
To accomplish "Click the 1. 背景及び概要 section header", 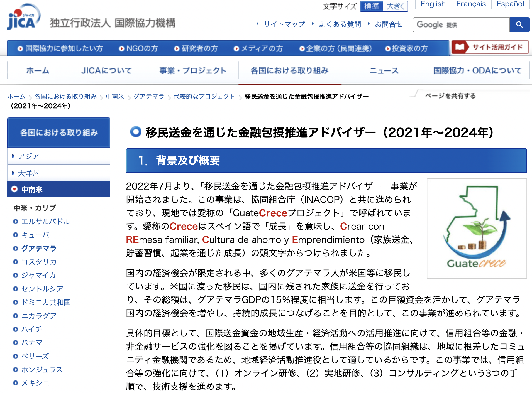I will pos(326,161).
